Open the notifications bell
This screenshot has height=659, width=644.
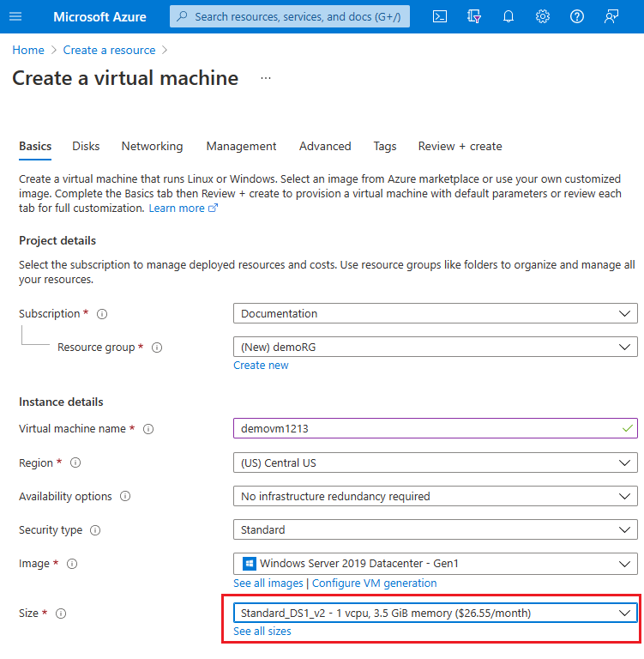click(509, 16)
